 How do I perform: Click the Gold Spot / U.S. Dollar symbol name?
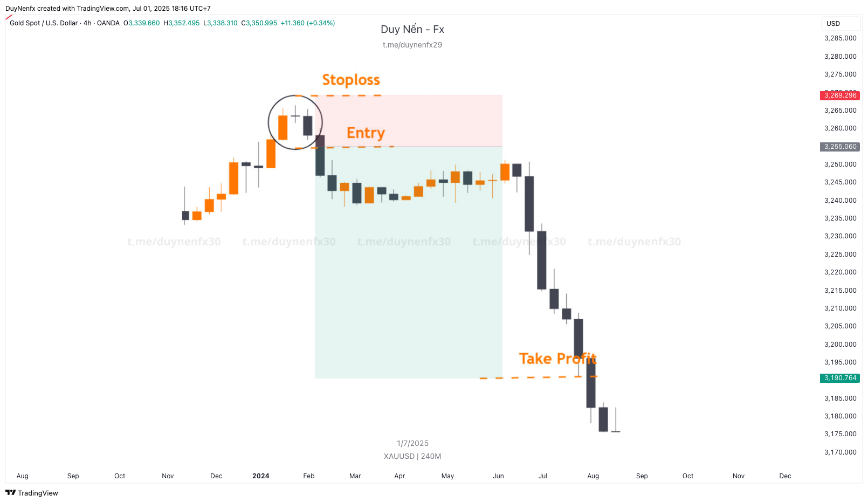pos(44,23)
